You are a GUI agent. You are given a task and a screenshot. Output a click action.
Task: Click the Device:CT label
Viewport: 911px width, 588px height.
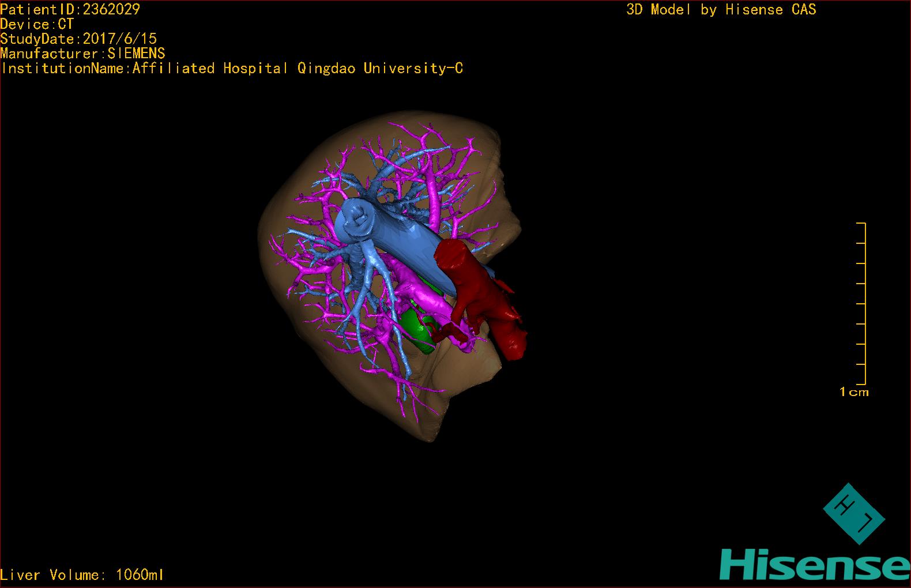pyautogui.click(x=37, y=24)
